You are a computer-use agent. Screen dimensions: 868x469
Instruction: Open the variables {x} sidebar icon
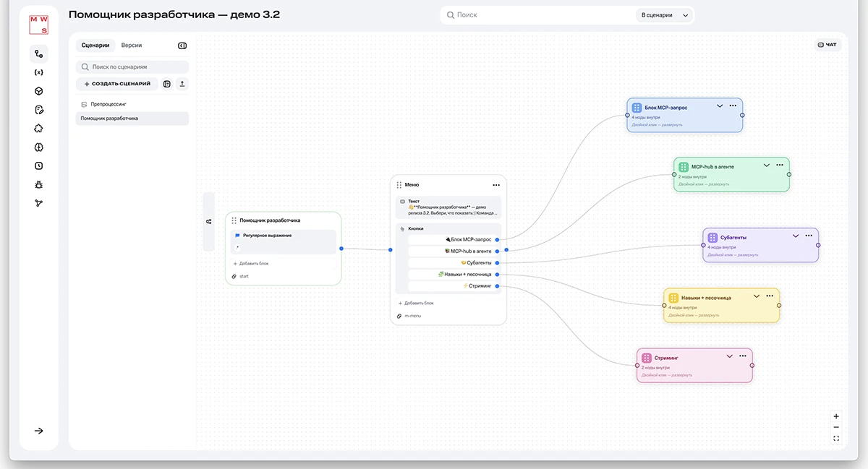(x=39, y=72)
